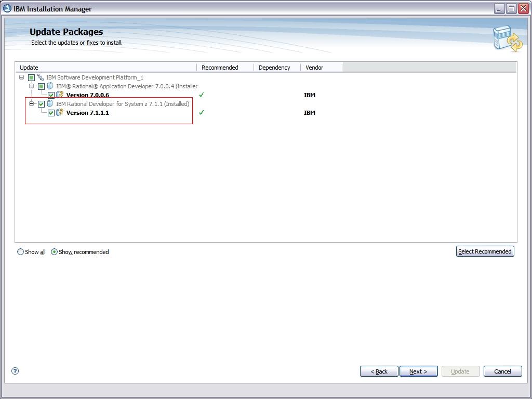Click the Select Recommended button

coord(485,251)
